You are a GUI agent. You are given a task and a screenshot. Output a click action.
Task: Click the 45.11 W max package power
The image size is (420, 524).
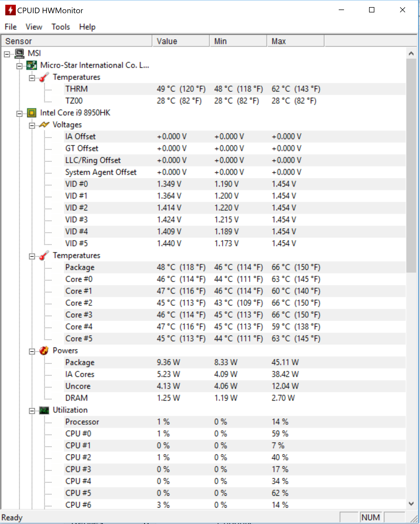tap(285, 362)
